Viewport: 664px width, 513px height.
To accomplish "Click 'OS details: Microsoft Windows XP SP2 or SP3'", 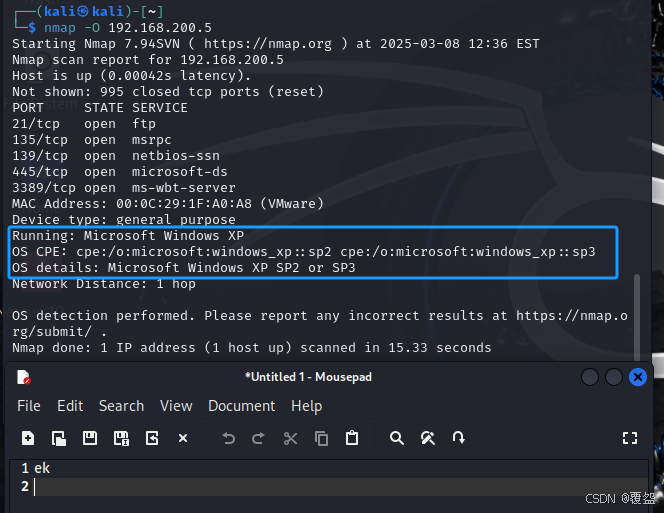I will pos(184,268).
